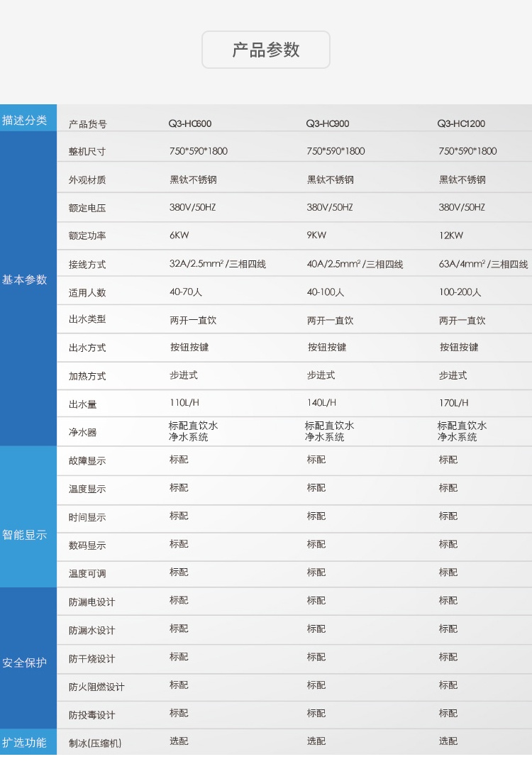Click the 加热方式 row label

[x=87, y=376]
